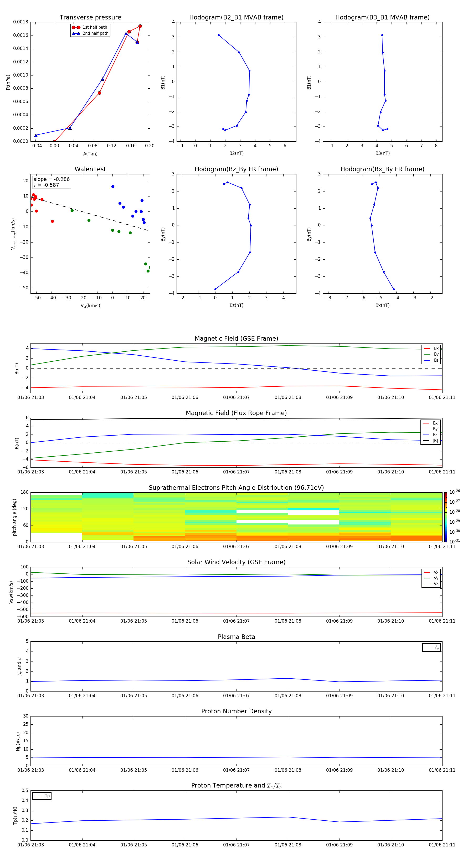Pick the Vx entry in velocity legend
This screenshot has width=473, height=868.
431,572
